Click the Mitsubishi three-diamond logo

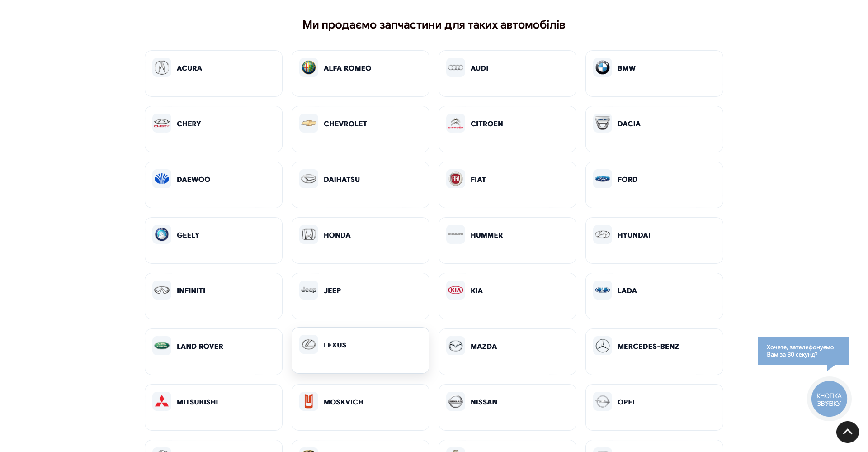pyautogui.click(x=162, y=401)
